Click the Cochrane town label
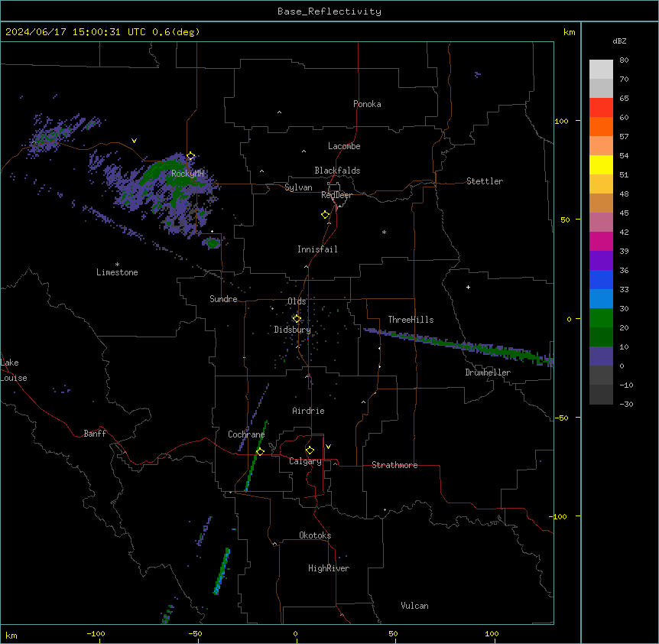659x644 pixels. pyautogui.click(x=246, y=434)
